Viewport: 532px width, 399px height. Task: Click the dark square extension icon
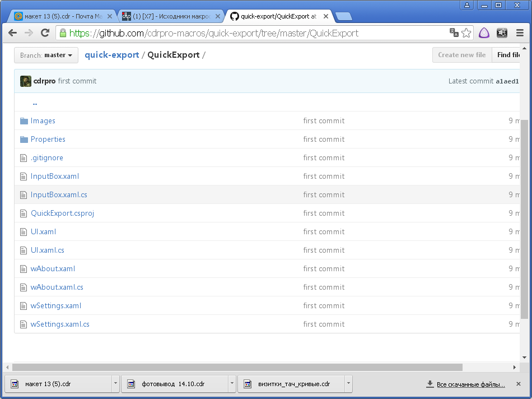pos(502,33)
